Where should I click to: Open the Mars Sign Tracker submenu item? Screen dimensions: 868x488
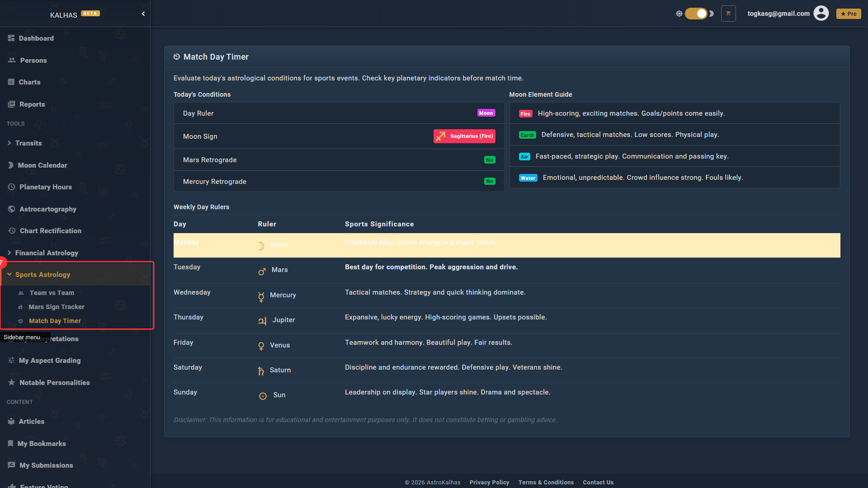[x=56, y=307]
